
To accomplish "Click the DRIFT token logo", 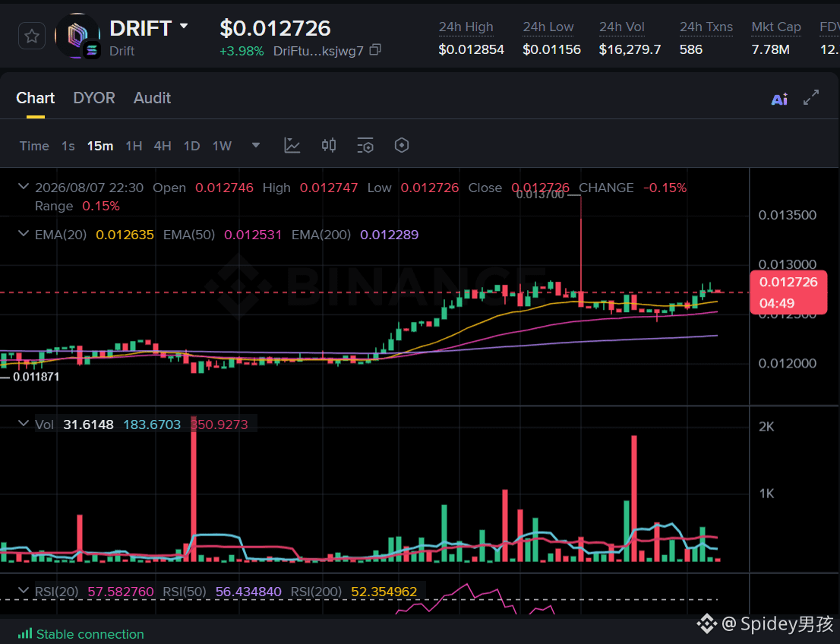I will coord(77,36).
